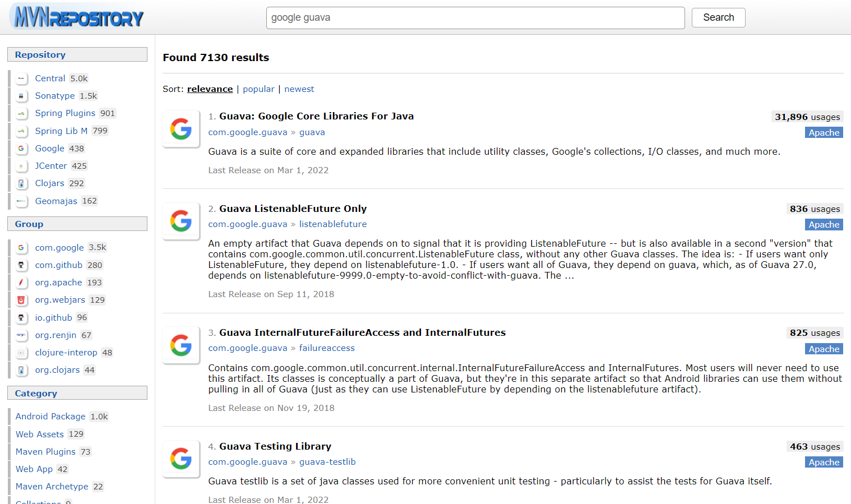Click 836 usages link

[x=815, y=209]
